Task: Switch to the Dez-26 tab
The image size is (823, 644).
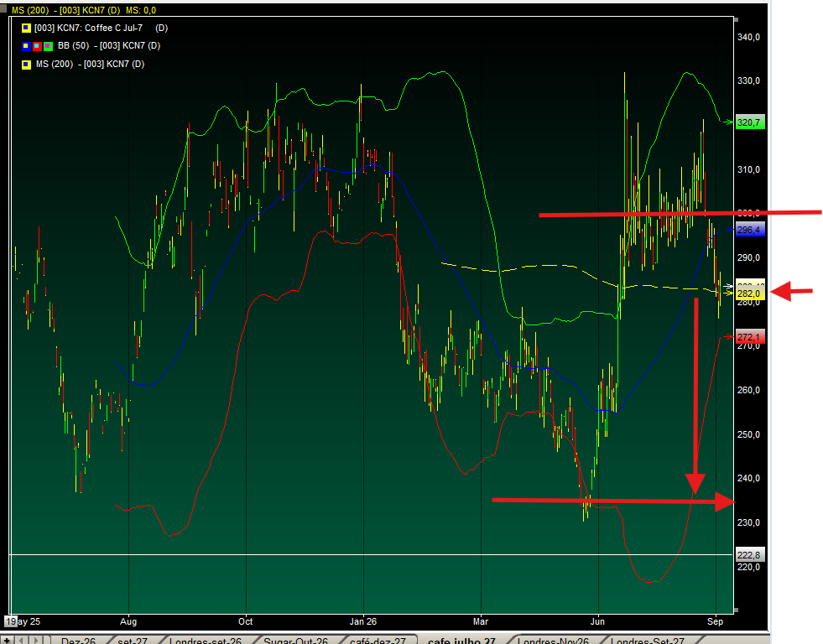Action: [x=78, y=641]
